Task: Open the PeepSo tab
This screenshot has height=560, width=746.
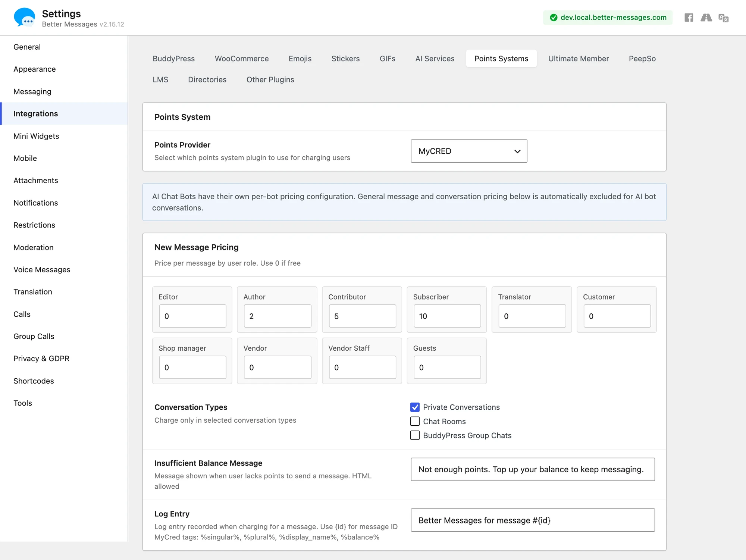Action: click(x=642, y=59)
